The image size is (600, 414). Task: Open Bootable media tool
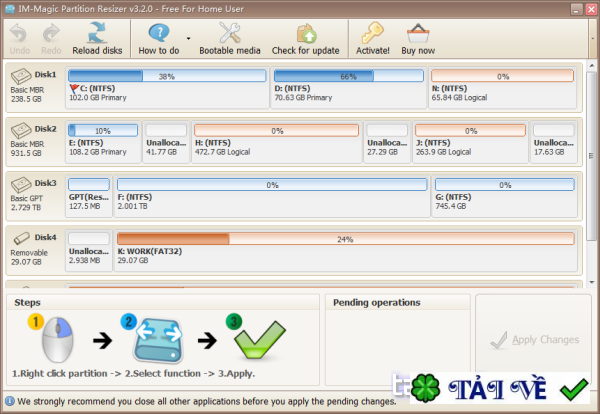pyautogui.click(x=230, y=33)
